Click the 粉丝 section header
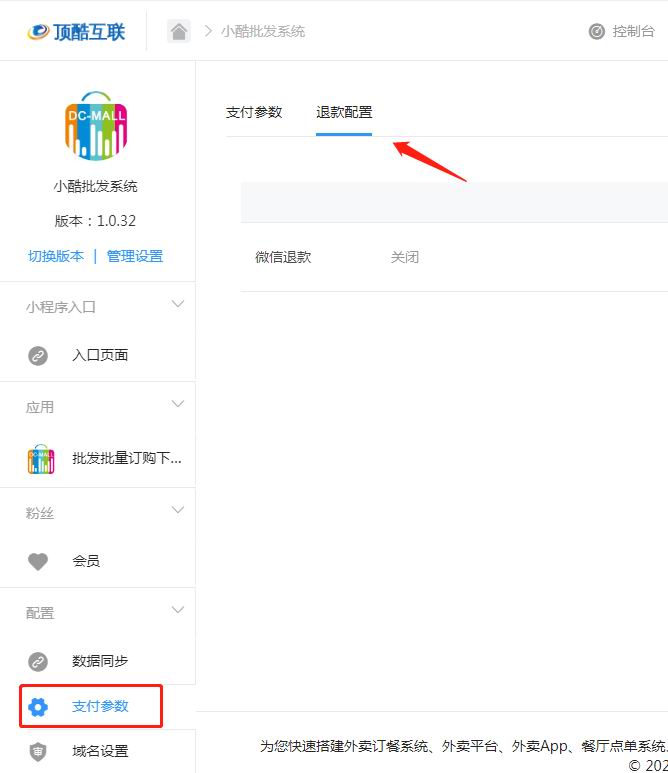 [39, 513]
